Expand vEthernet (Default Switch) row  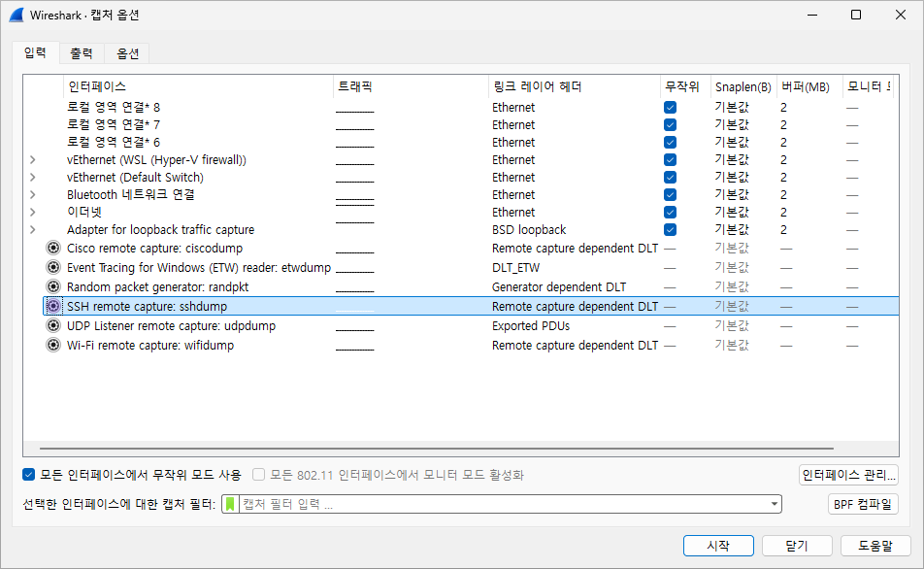(x=32, y=177)
